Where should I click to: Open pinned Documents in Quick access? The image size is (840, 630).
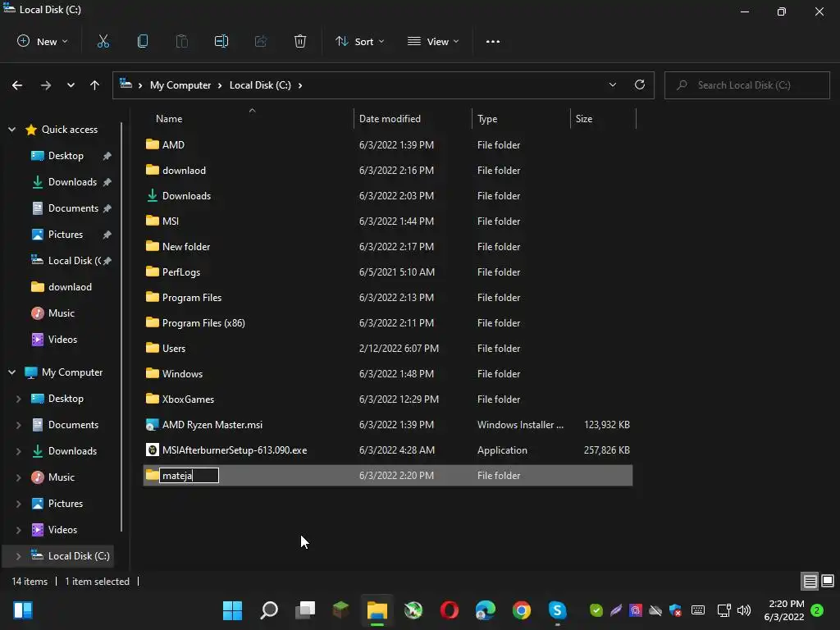click(73, 208)
